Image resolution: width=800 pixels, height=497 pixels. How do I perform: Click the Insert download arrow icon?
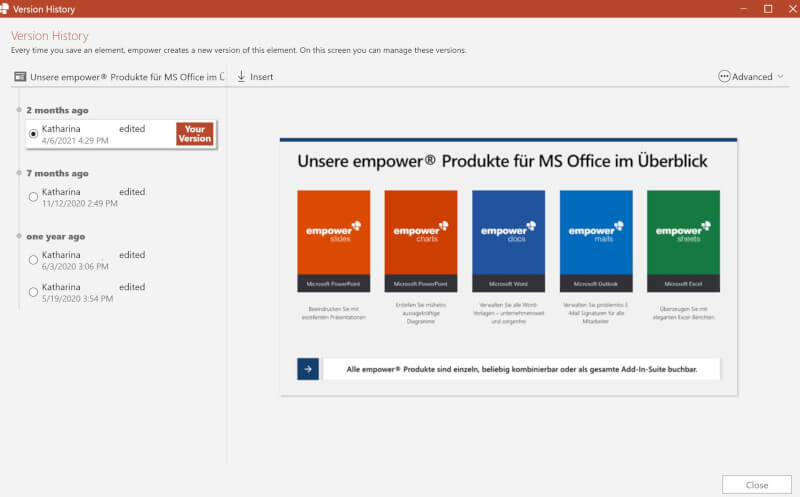coord(241,77)
